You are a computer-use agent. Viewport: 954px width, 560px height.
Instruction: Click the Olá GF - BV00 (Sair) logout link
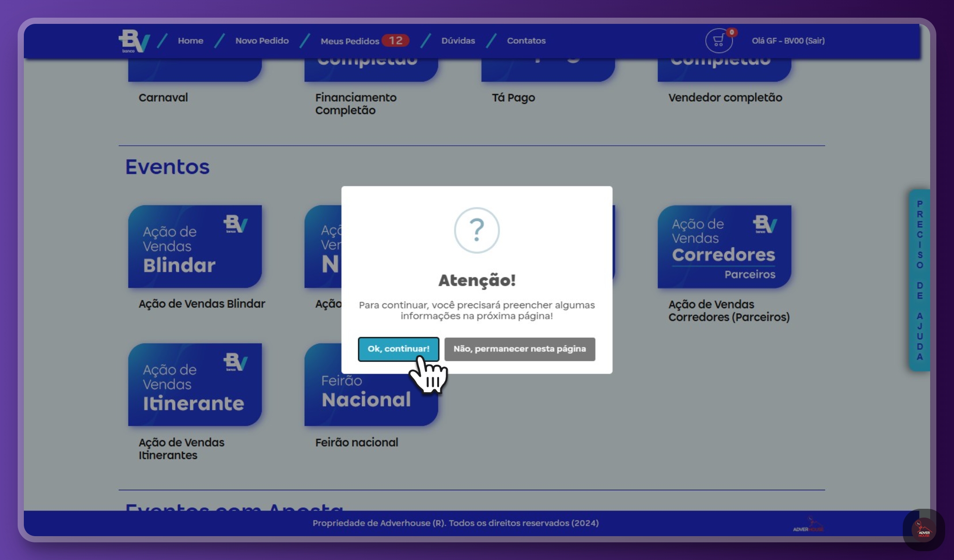click(788, 41)
